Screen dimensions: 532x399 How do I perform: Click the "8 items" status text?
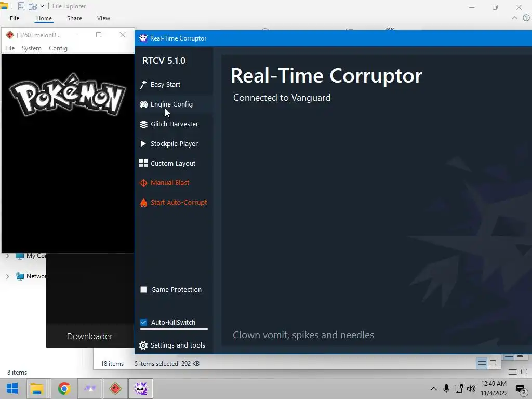(x=17, y=372)
